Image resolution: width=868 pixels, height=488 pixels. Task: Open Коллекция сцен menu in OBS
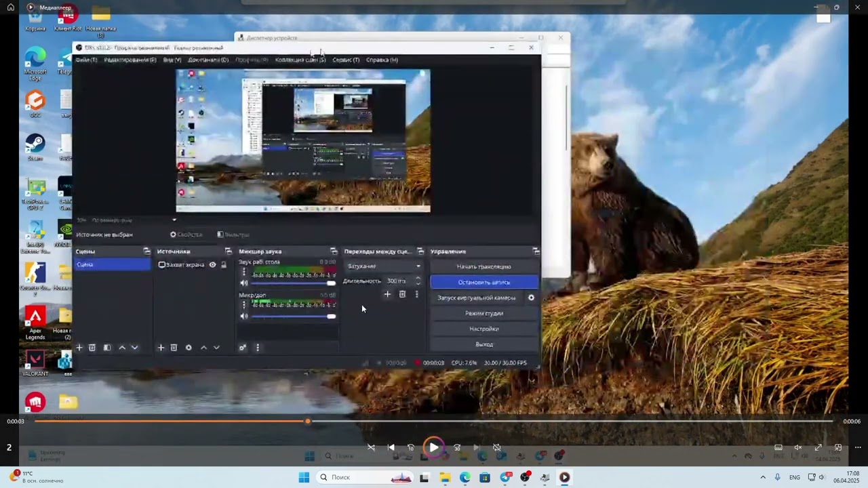point(300,60)
